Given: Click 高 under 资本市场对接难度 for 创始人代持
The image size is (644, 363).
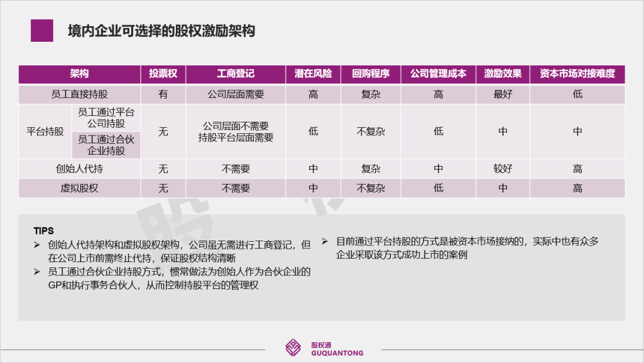Looking at the screenshot, I should click(x=577, y=169).
